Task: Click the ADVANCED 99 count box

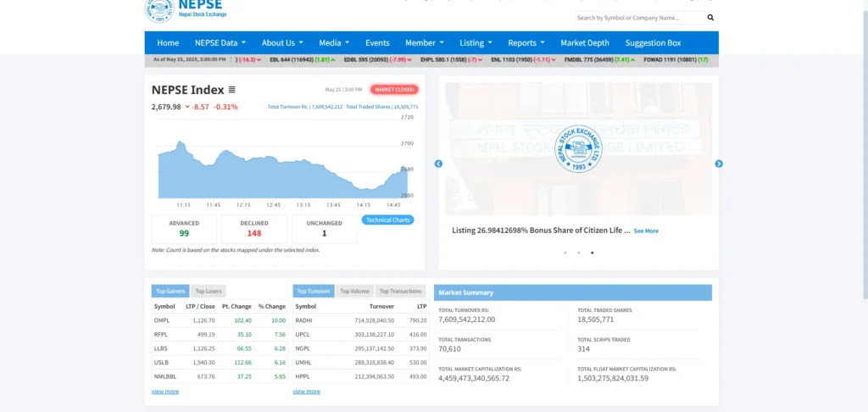Action: [x=184, y=229]
